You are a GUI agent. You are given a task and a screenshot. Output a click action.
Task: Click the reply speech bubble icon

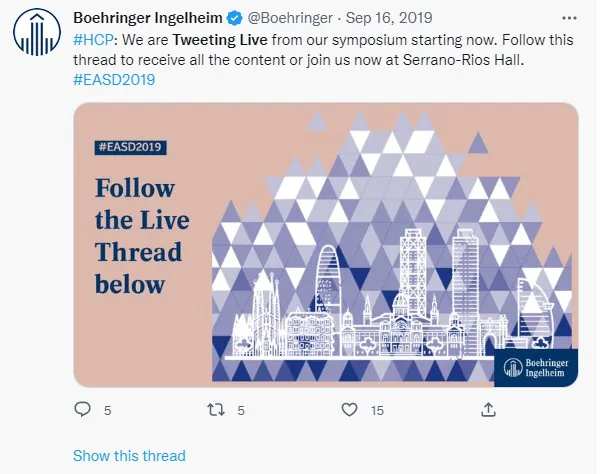(83, 409)
